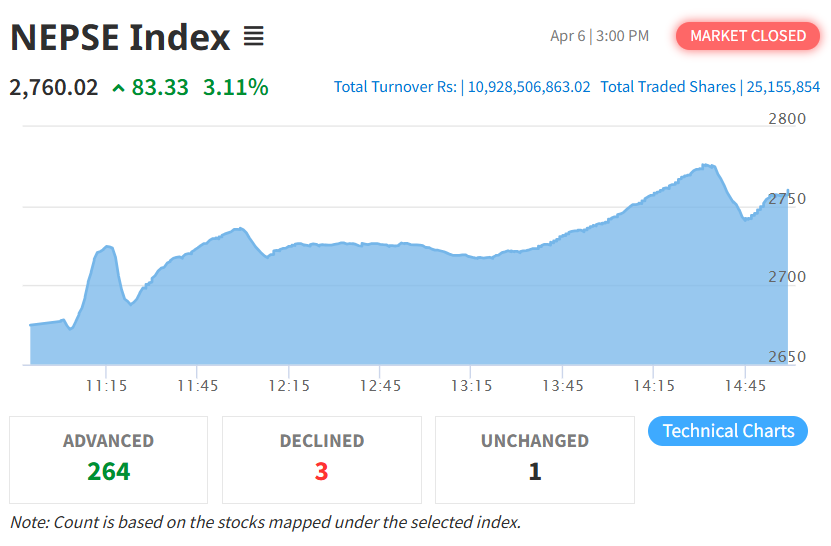Viewport: 831px width, 546px height.
Task: Click the 2800 price axis label
Action: point(787,119)
